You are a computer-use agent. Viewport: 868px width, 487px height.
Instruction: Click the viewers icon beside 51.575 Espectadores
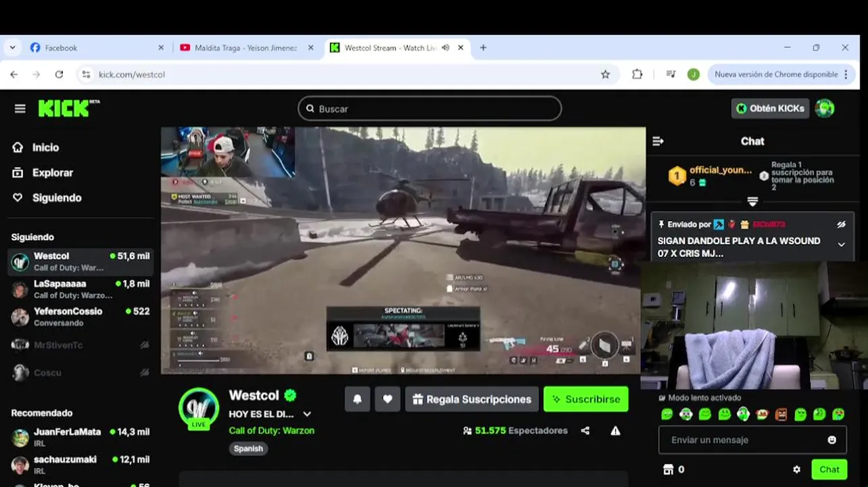point(467,431)
